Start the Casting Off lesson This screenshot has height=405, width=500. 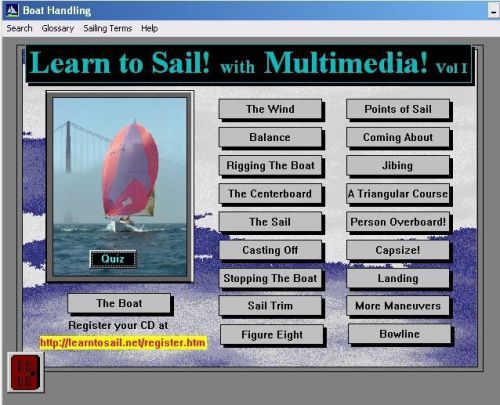pyautogui.click(x=270, y=250)
